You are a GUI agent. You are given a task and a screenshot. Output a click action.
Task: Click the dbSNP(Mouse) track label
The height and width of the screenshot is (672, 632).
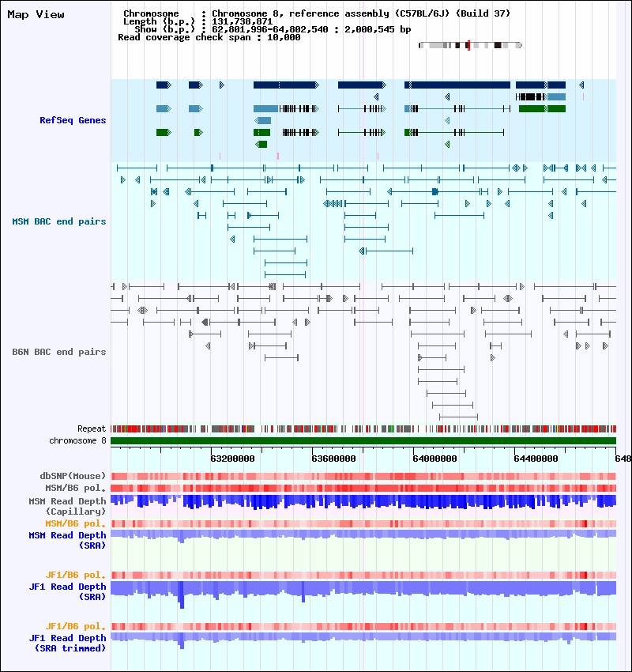point(73,476)
